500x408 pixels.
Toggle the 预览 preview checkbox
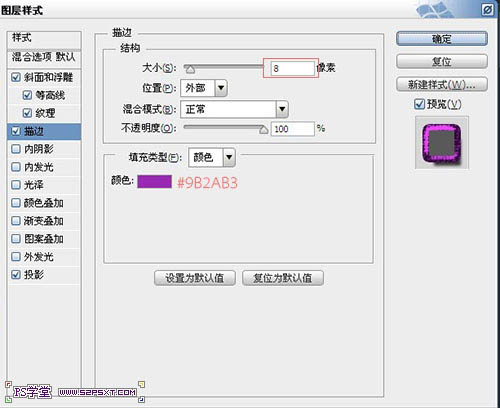coord(419,104)
